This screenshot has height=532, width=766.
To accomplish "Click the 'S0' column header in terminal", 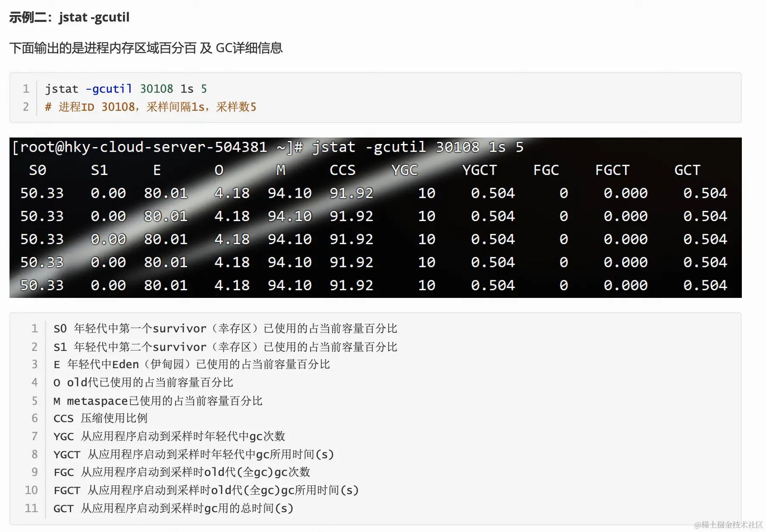I will pyautogui.click(x=38, y=170).
